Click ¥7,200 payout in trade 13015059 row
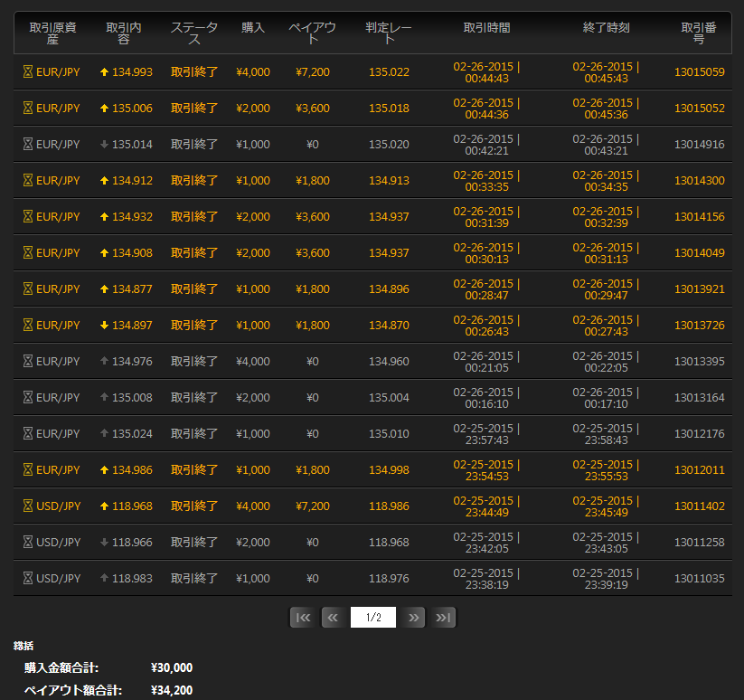This screenshot has width=744, height=700. coord(312,71)
